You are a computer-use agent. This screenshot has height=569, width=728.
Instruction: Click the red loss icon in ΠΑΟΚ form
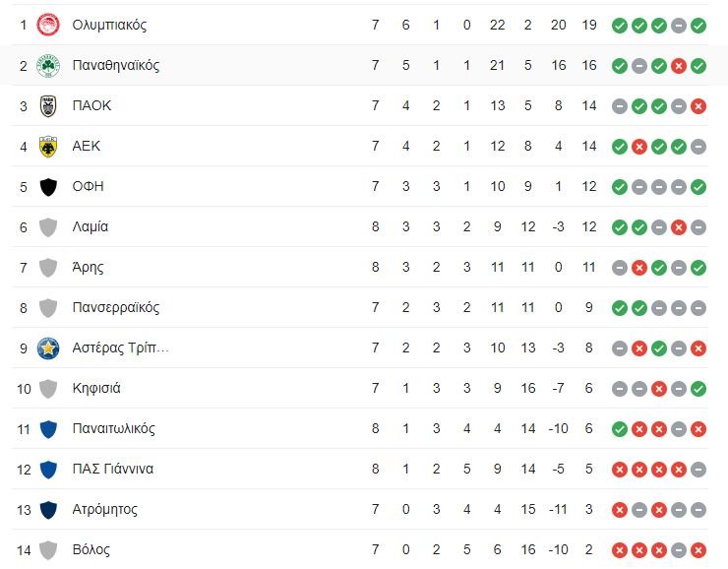[x=698, y=106]
